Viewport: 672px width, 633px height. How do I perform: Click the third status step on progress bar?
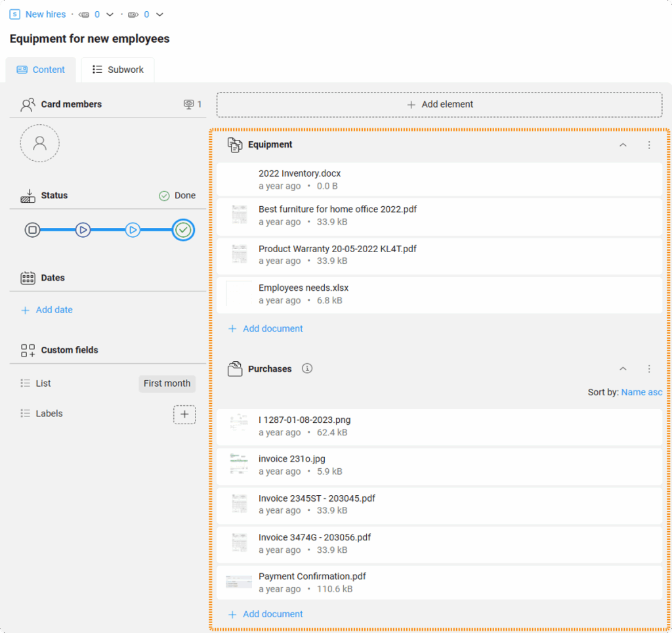133,230
